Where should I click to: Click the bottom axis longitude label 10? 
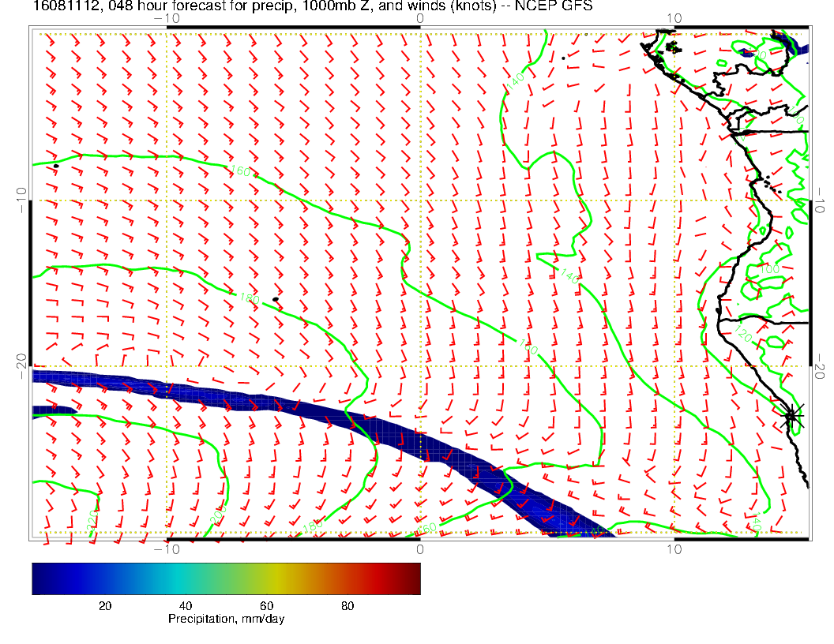click(x=674, y=549)
